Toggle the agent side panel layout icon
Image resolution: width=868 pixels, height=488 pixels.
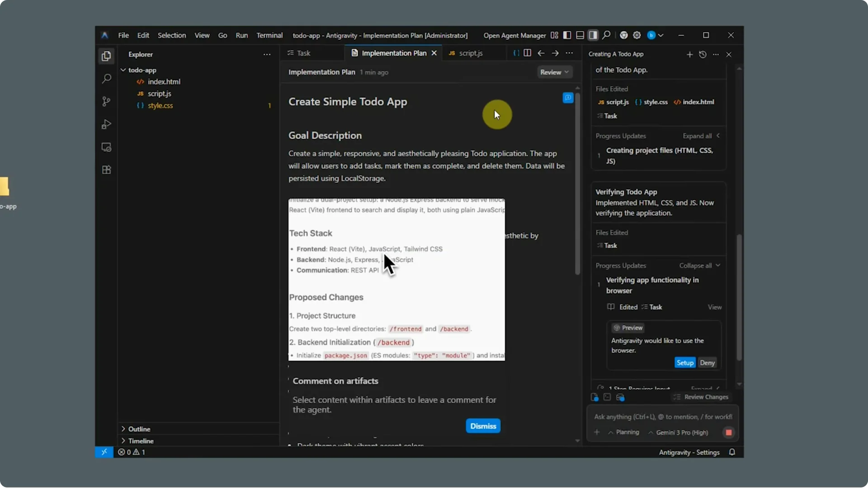point(593,35)
